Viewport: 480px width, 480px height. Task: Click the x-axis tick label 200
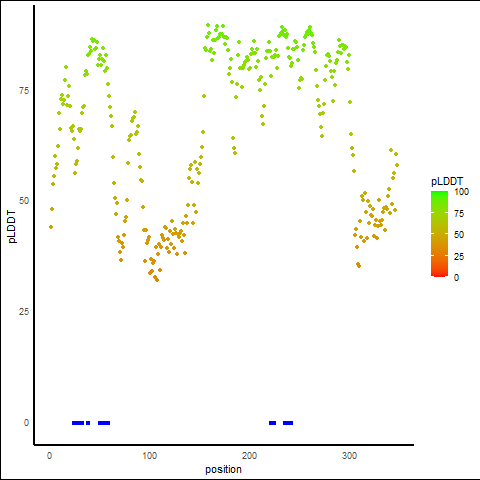pos(249,456)
